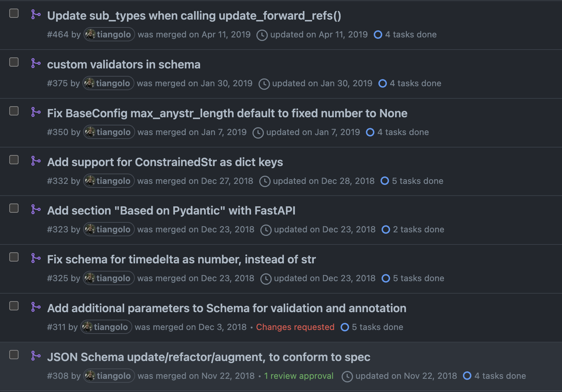Click tasks progress circle on PR #332
The height and width of the screenshot is (392, 562).
[x=385, y=181]
